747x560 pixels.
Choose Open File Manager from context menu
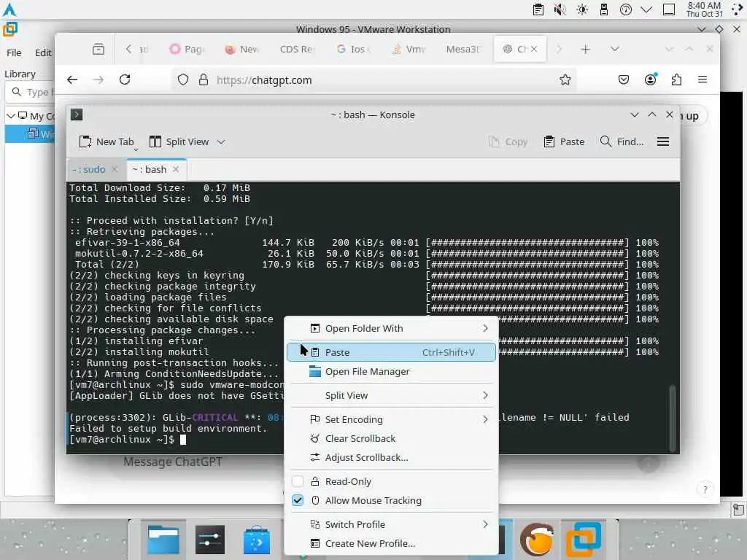[x=391, y=371]
